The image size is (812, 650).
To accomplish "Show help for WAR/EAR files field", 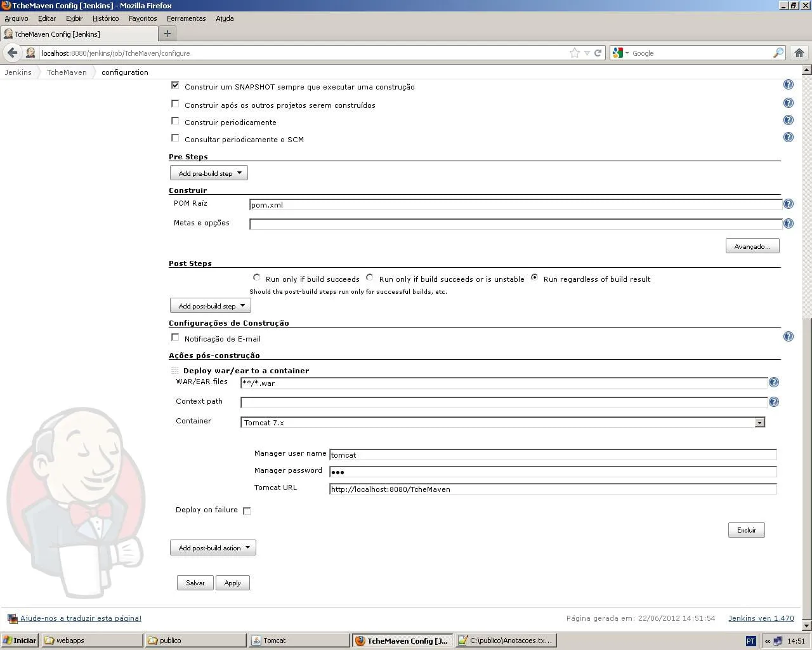I will pyautogui.click(x=774, y=382).
